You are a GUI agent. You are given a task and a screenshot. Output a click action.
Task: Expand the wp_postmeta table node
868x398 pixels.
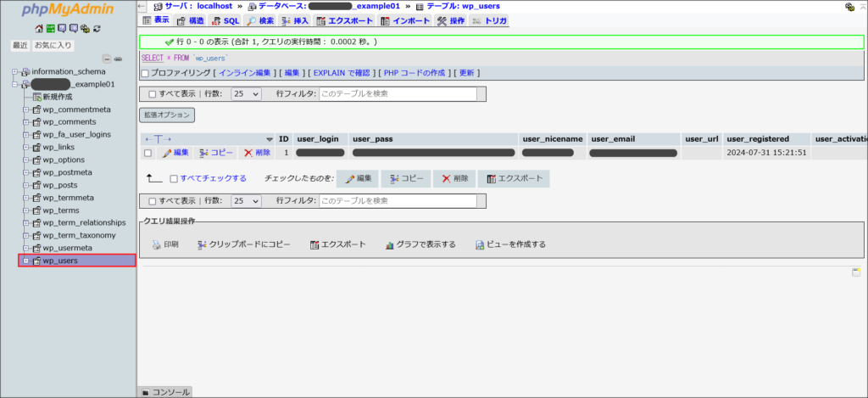tap(25, 172)
